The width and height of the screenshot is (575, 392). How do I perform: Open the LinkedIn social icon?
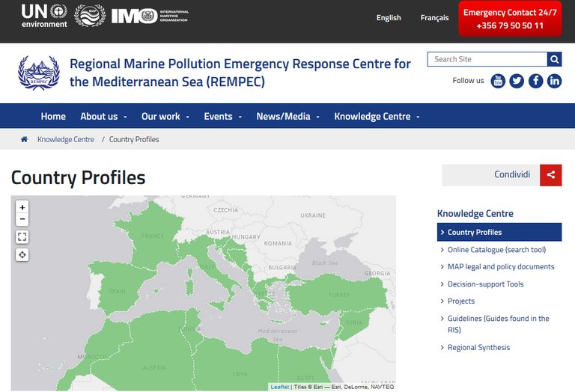click(x=554, y=81)
